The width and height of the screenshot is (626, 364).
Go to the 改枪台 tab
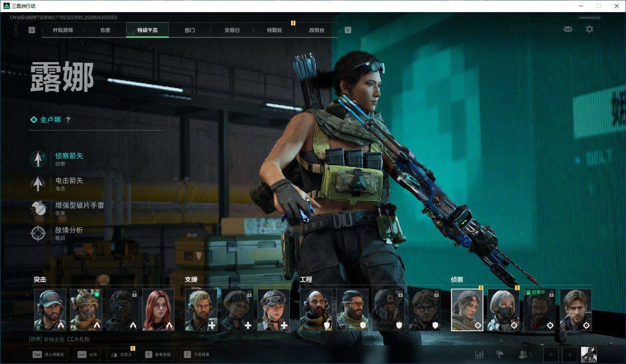click(317, 30)
